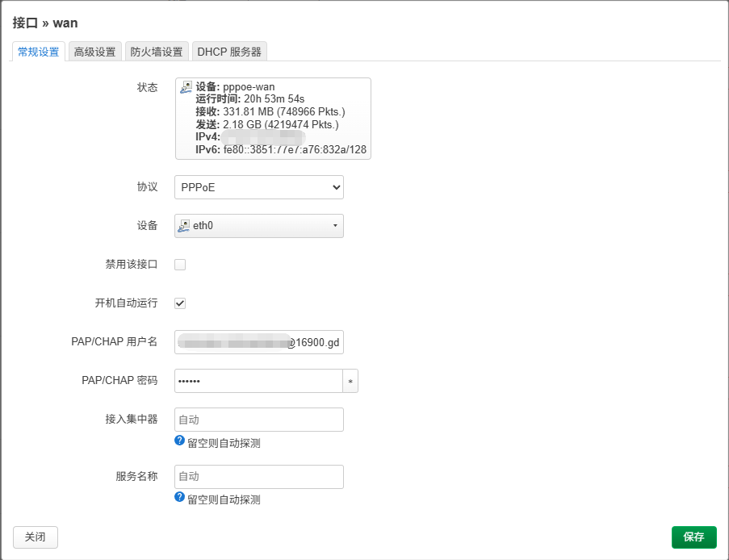Image resolution: width=729 pixels, height=560 pixels.
Task: Click the help icon under 接入集中器 field
Action: pos(180,441)
